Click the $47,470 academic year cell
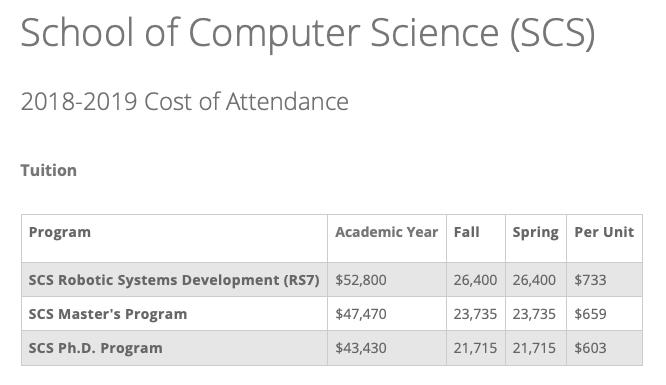Viewport: 666px width, 385px height. (361, 314)
